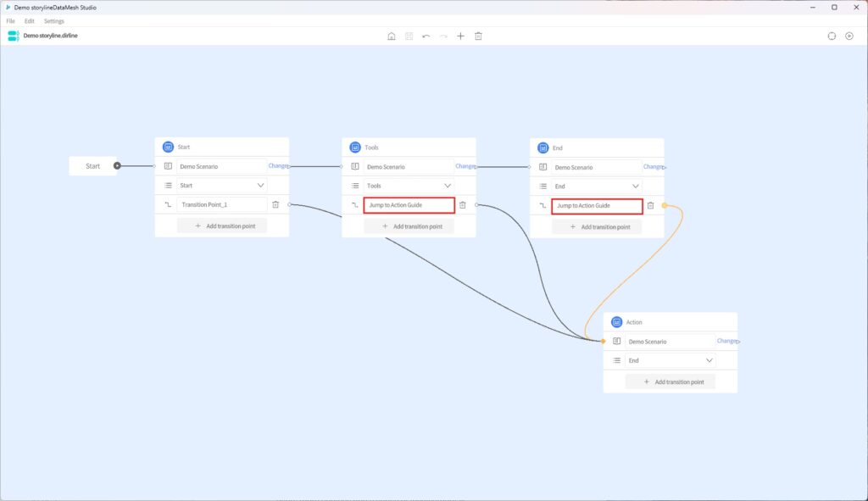Click the Home icon in the toolbar
The height and width of the screenshot is (501, 868).
(x=392, y=36)
